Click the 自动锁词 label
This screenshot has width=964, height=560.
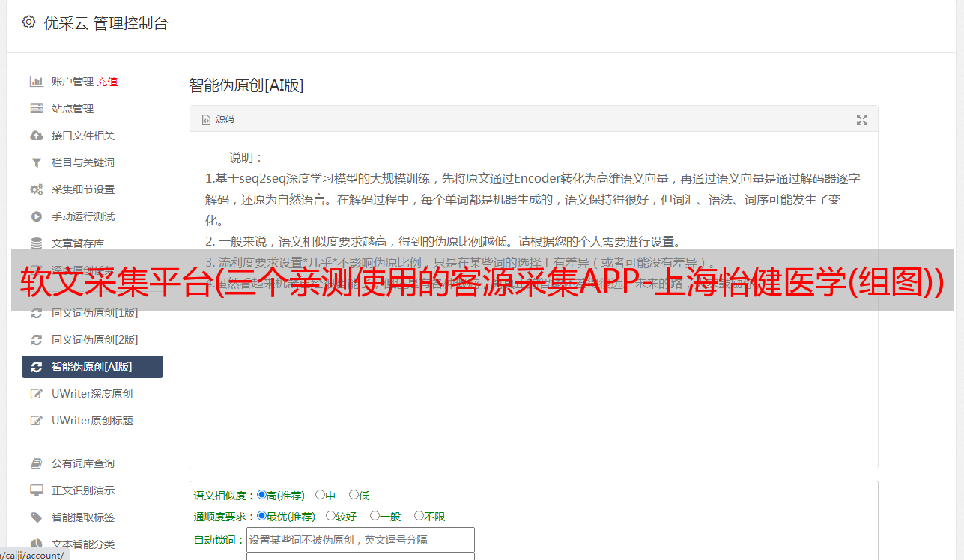219,541
